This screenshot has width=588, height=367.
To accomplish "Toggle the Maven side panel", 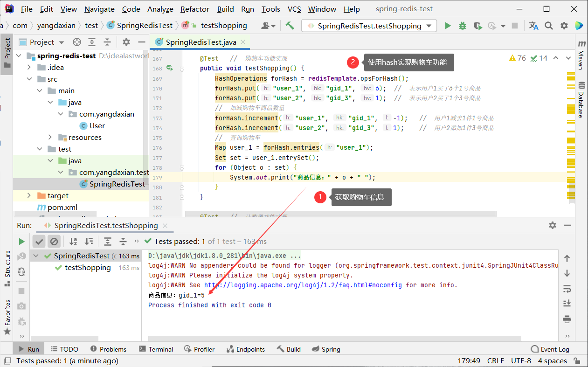I will click(581, 55).
